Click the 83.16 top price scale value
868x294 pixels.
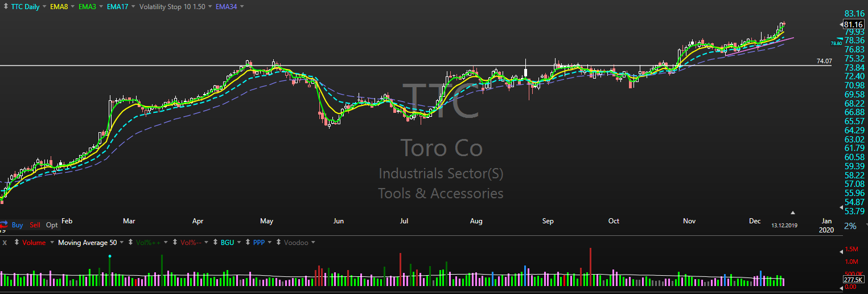click(855, 14)
